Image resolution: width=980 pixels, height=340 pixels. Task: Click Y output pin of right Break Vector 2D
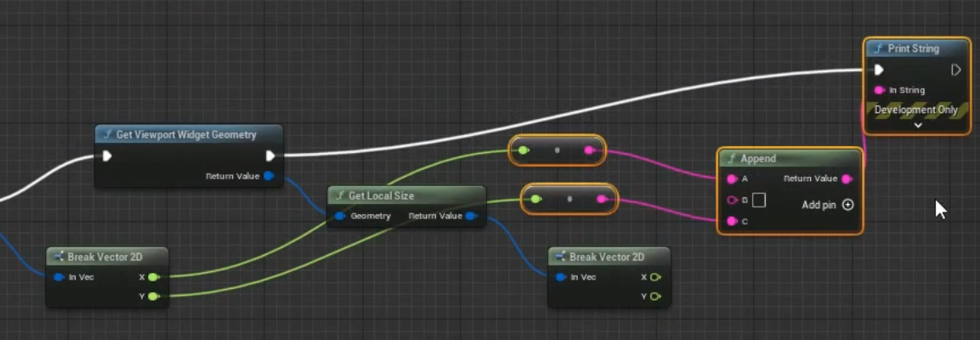pyautogui.click(x=655, y=297)
